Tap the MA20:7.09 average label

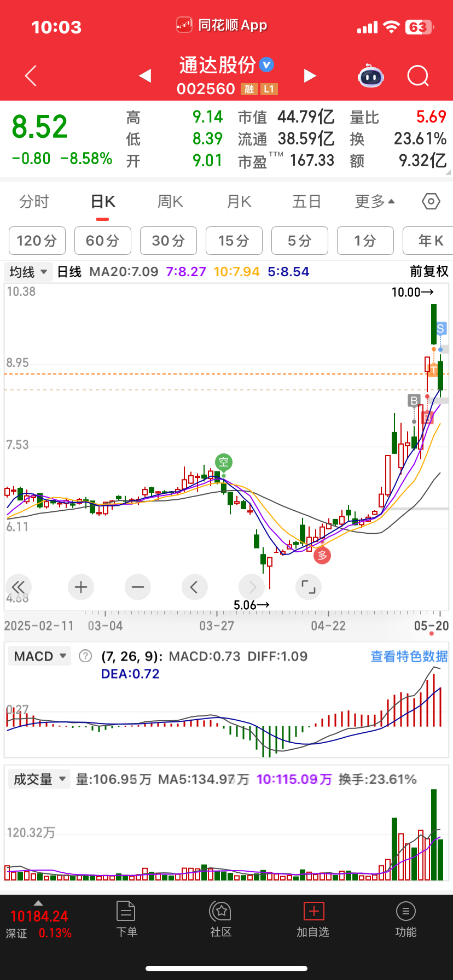124,272
